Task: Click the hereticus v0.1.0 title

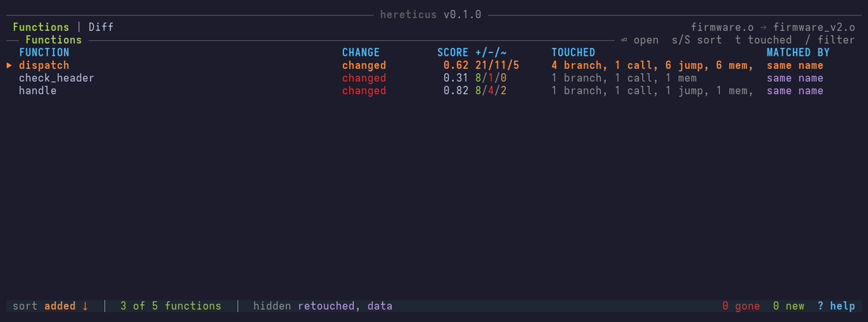Action: pos(431,14)
